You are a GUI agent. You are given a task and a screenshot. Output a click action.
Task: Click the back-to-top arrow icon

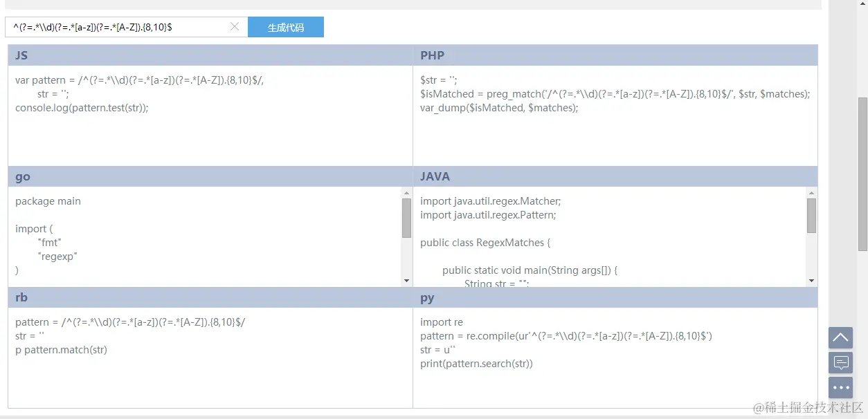click(x=841, y=338)
